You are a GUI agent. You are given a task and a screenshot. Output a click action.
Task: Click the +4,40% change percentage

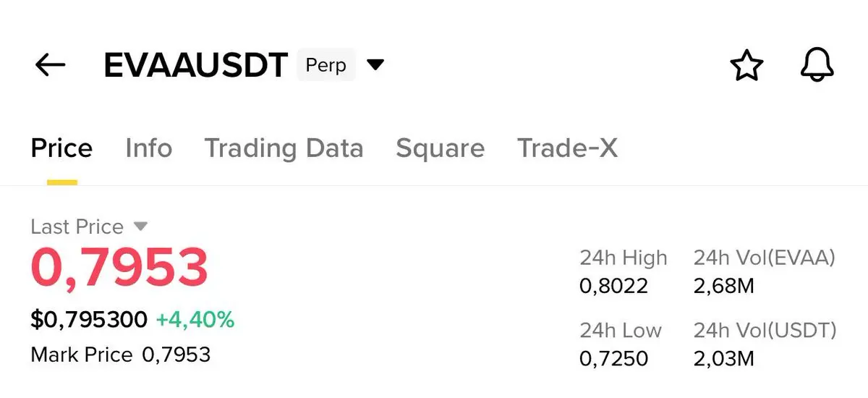[195, 319]
